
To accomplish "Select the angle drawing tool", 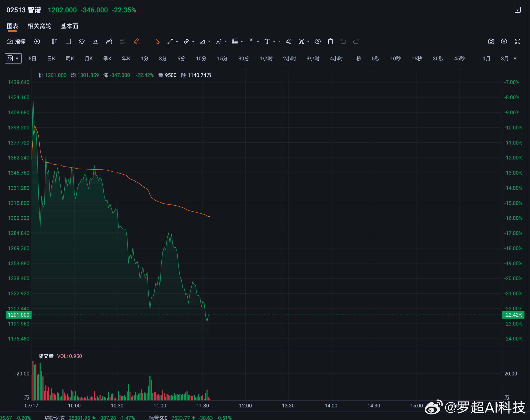I will click(203, 41).
